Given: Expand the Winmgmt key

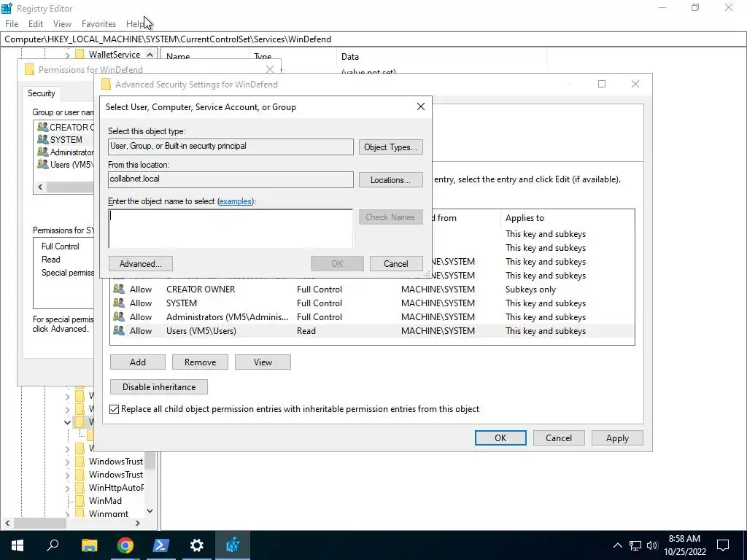Looking at the screenshot, I should click(67, 515).
